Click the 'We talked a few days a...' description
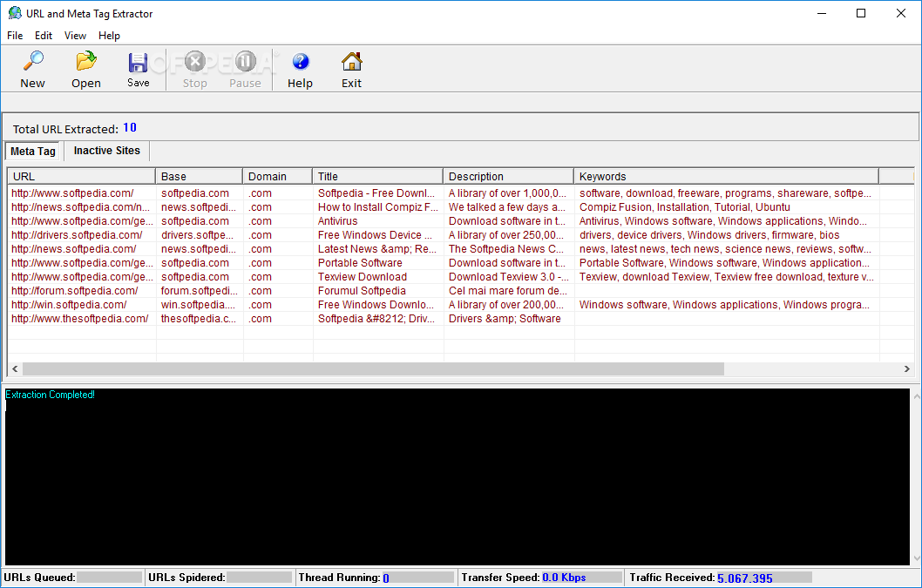The width and height of the screenshot is (922, 588). 507,207
